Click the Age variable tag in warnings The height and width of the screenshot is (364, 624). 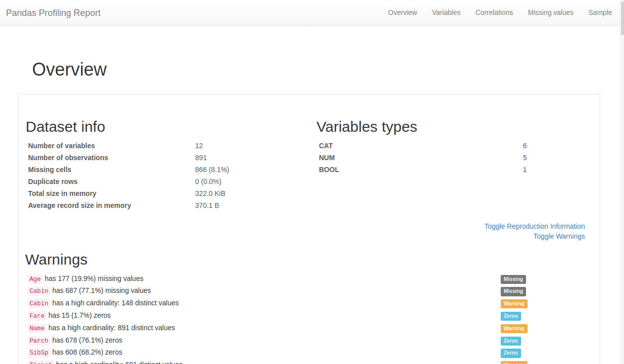pos(35,279)
